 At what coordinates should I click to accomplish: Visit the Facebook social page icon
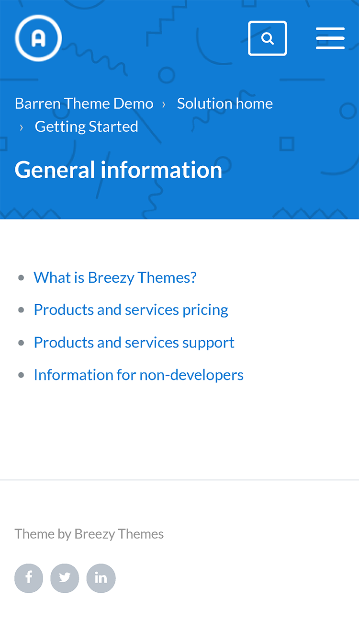click(29, 578)
